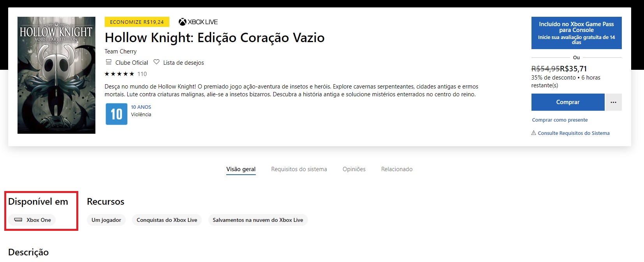Open the Team Cherry publisher link
Viewport: 644px width, 262px height.
pyautogui.click(x=121, y=51)
